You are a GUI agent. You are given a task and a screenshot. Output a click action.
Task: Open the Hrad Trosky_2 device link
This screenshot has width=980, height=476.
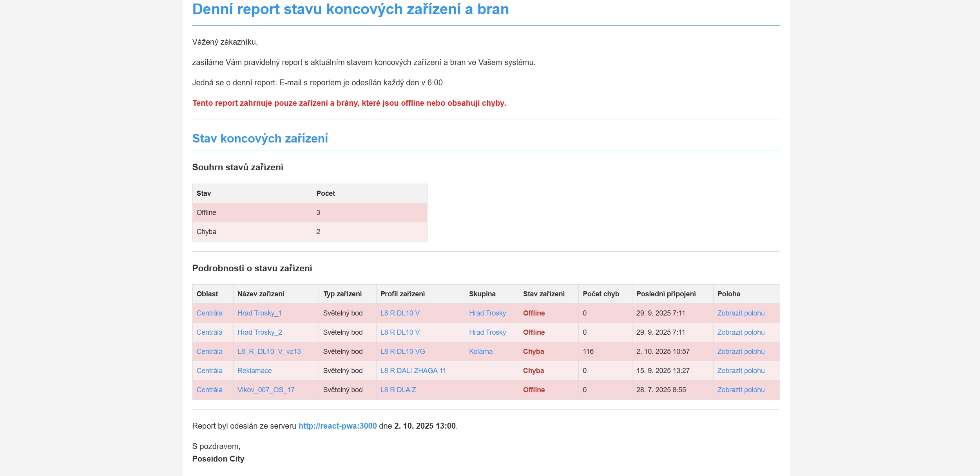[x=259, y=332]
